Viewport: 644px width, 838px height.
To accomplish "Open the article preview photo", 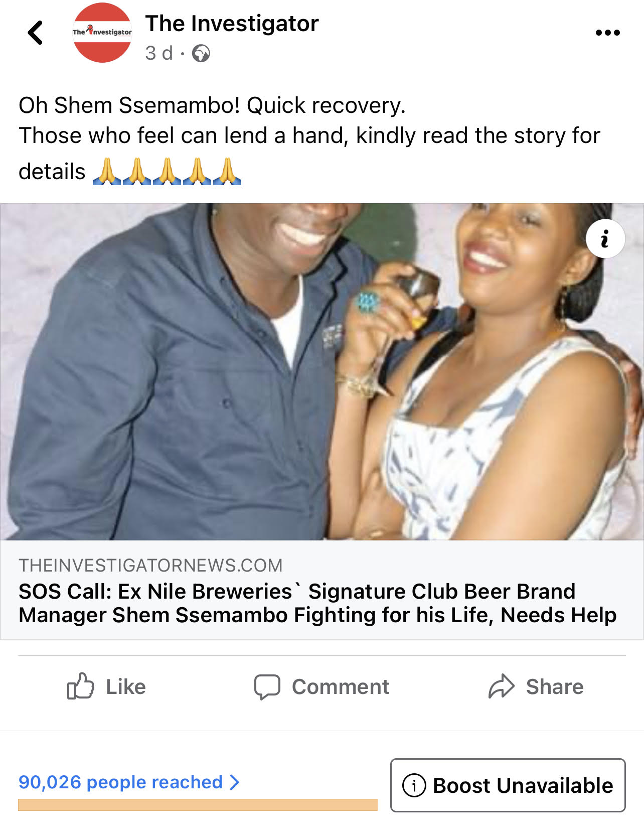I will [322, 372].
